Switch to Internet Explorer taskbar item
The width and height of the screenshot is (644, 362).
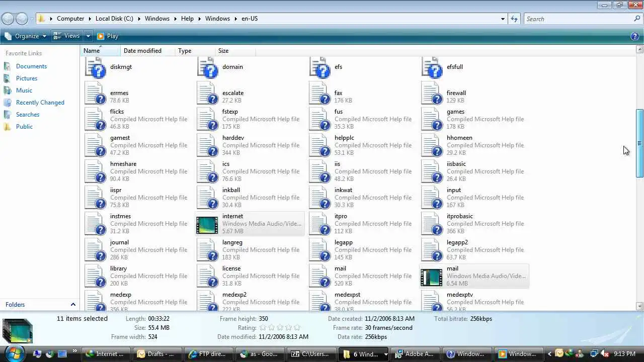[x=105, y=354]
